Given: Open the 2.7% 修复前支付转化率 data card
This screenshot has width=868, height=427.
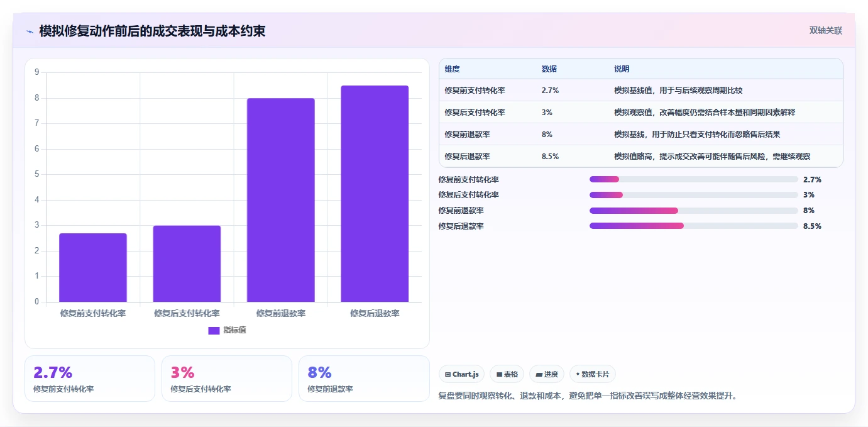Looking at the screenshot, I should (x=90, y=379).
